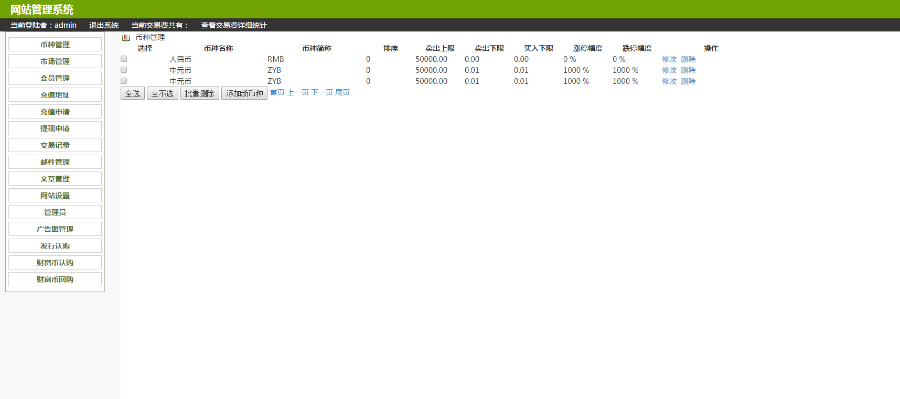
Task: Click the 全不选 deselect-all button
Action: (x=162, y=94)
